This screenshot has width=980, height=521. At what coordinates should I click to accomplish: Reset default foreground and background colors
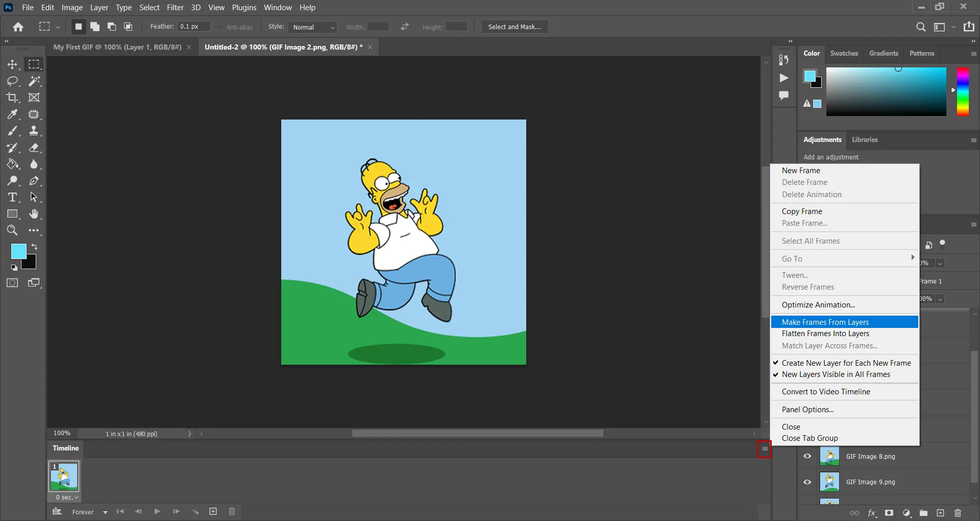pyautogui.click(x=14, y=267)
